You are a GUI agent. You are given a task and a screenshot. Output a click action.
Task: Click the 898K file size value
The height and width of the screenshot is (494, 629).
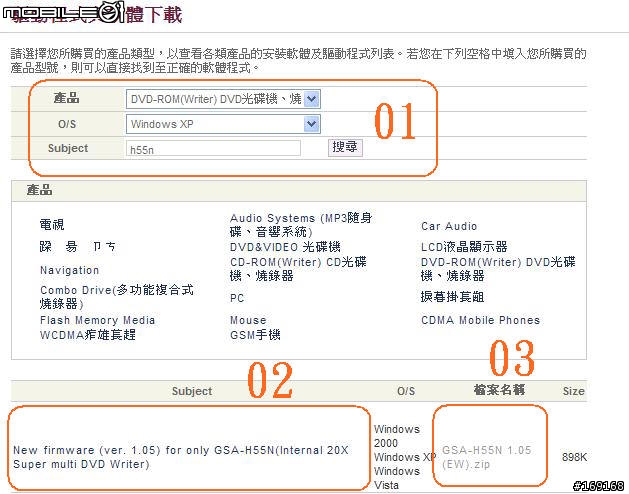tap(574, 457)
